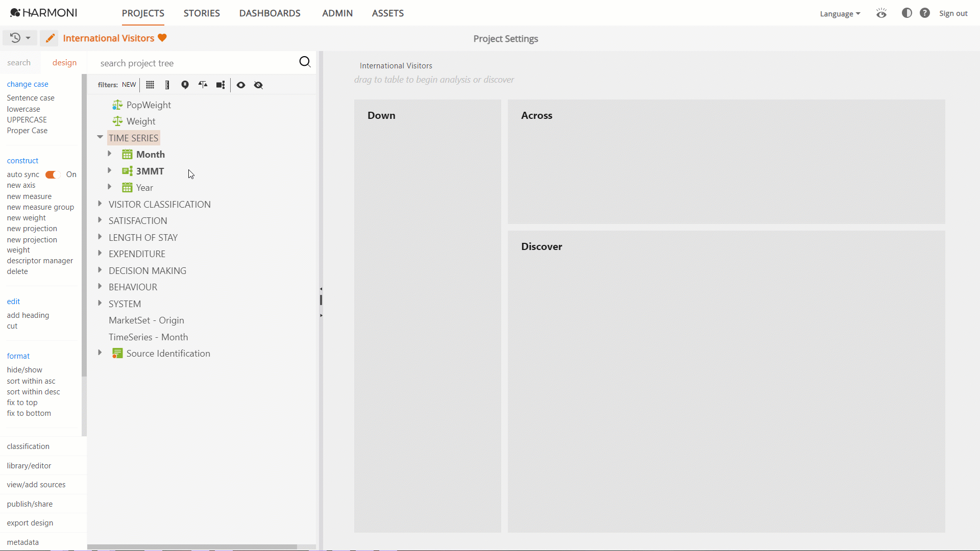Click the panel splitter collapse handle
Screen dimensions: 980x551
click(x=321, y=301)
